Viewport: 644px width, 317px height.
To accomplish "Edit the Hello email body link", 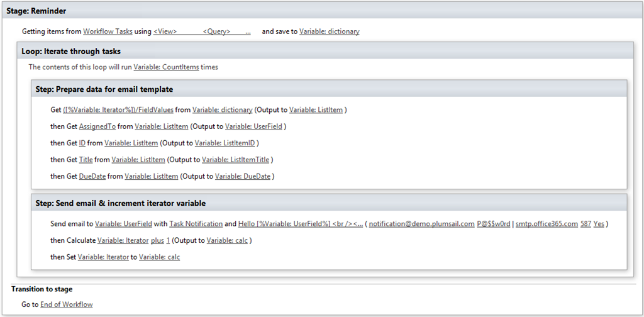I will (301, 224).
